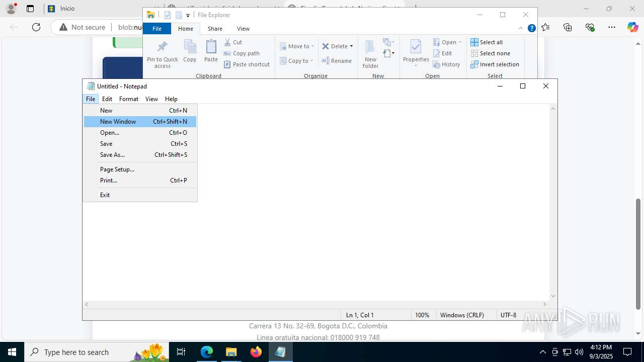Click the Not secure site info indicator
The image size is (644, 362).
coord(83,27)
